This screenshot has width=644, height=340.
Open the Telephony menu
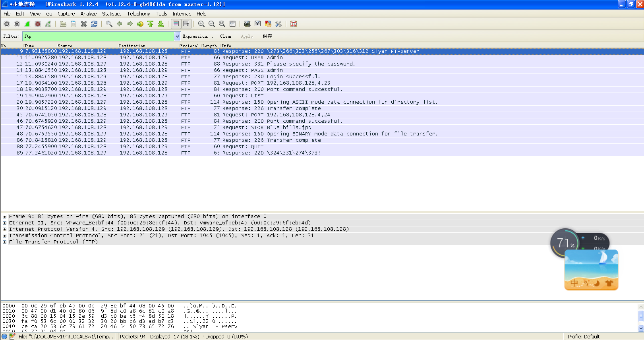[x=138, y=14]
